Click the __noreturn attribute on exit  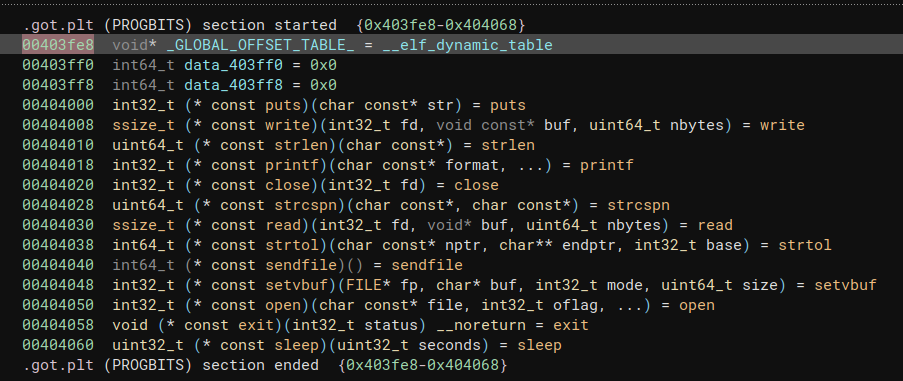coord(481,325)
